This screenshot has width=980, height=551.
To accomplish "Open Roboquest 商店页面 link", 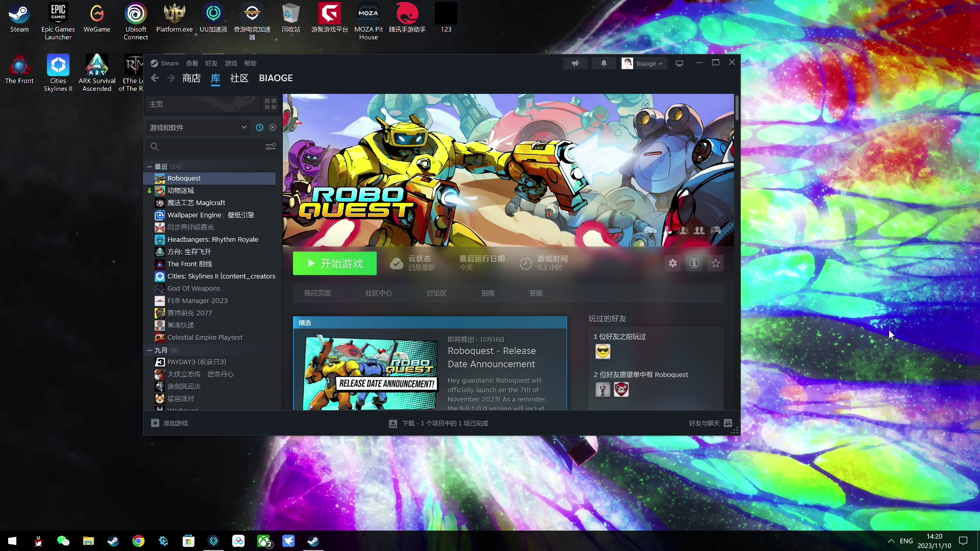I will coord(317,293).
